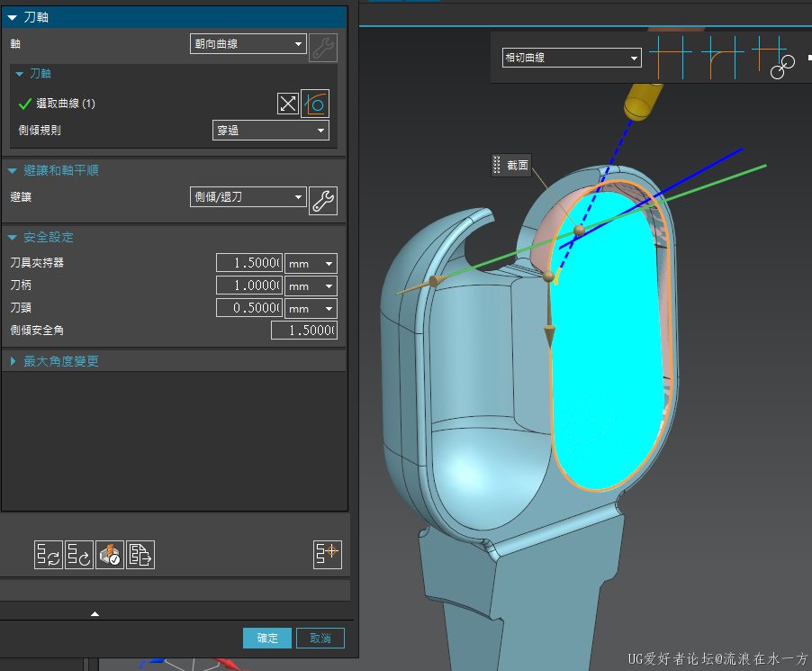Select the cyan highlighted face on the model
Viewport: 812px width, 671px height.
click(606, 342)
